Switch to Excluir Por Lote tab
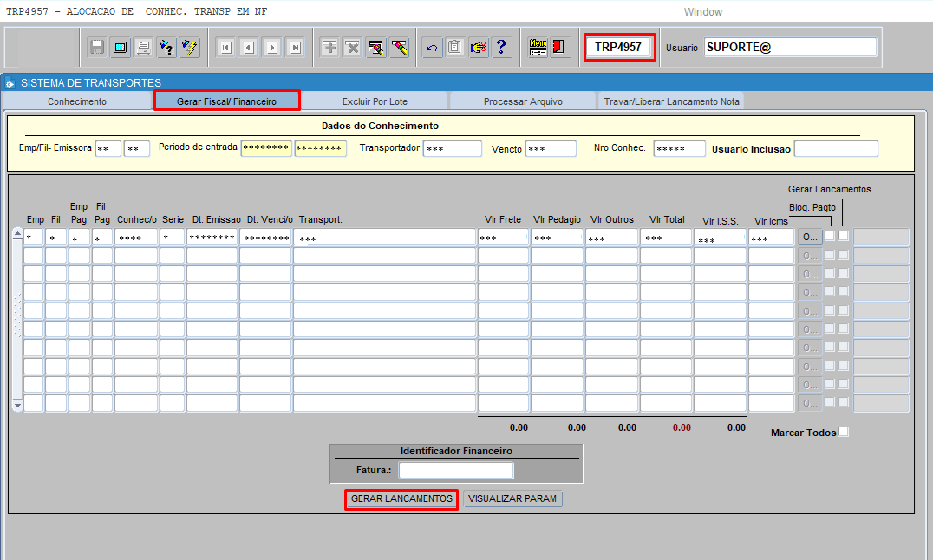 click(x=375, y=101)
